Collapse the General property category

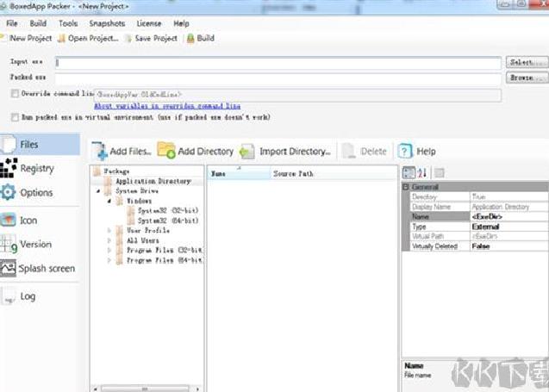(x=405, y=187)
